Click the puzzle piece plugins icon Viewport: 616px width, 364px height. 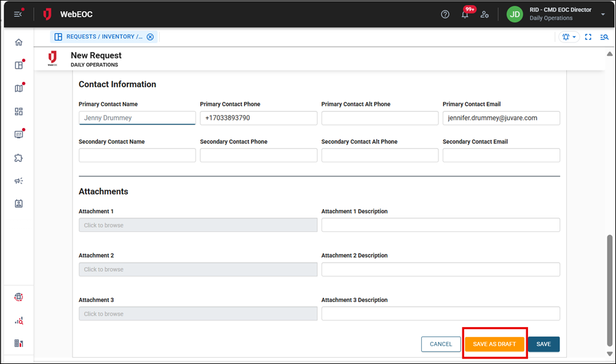tap(18, 158)
